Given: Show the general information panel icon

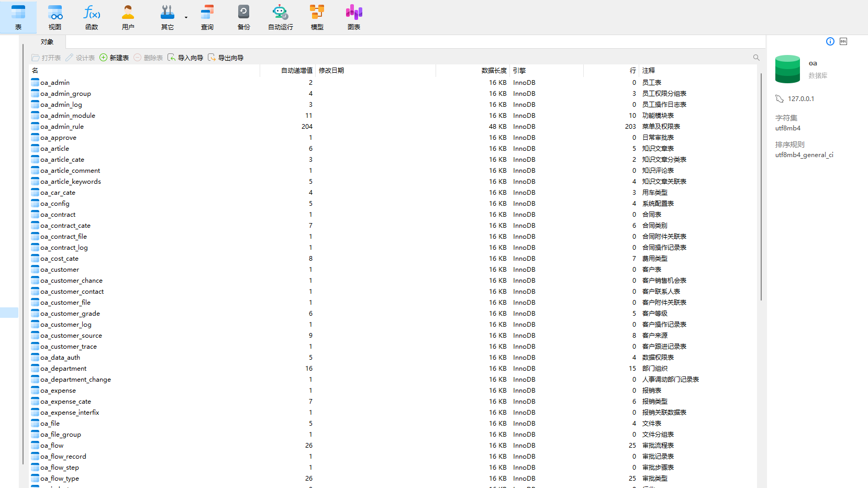Looking at the screenshot, I should (830, 41).
